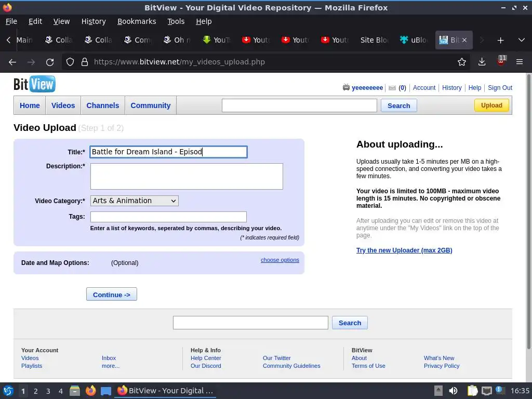532x399 pixels.
Task: Open the Account link
Action: (424, 88)
